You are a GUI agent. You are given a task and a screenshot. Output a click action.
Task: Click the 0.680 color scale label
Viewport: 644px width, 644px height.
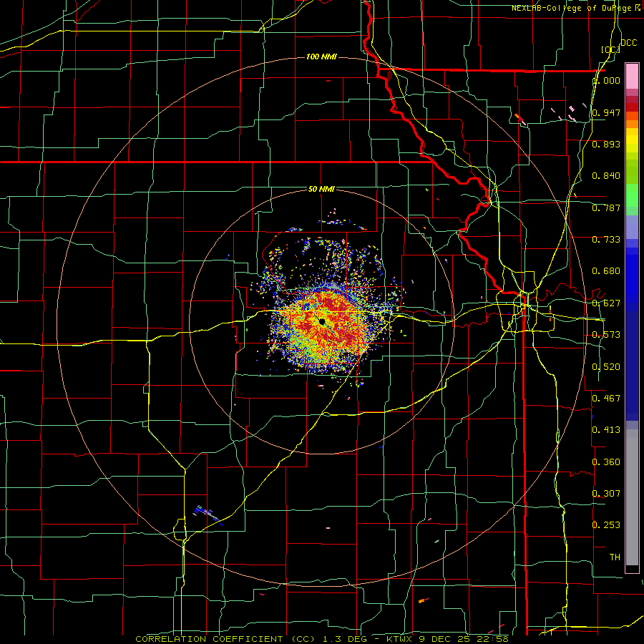click(606, 271)
